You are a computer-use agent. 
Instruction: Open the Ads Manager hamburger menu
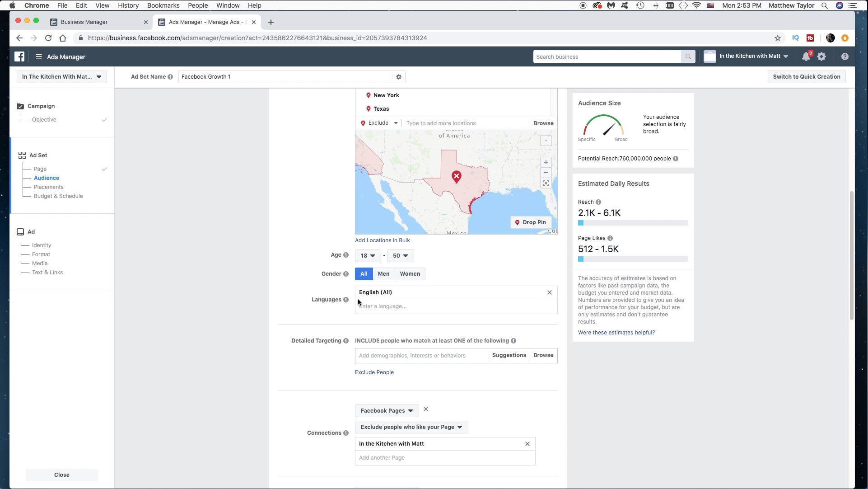pyautogui.click(x=39, y=57)
